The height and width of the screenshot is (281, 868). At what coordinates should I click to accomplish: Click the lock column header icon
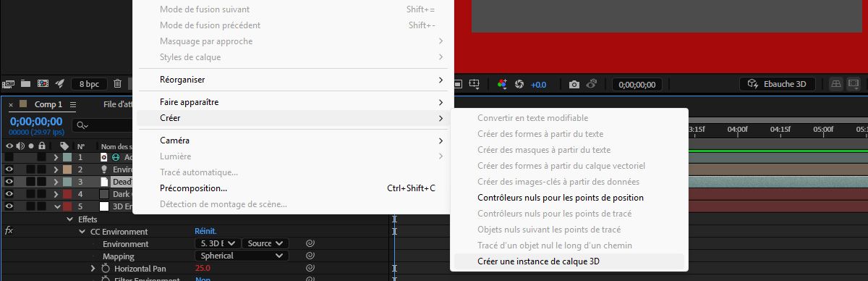(x=42, y=146)
